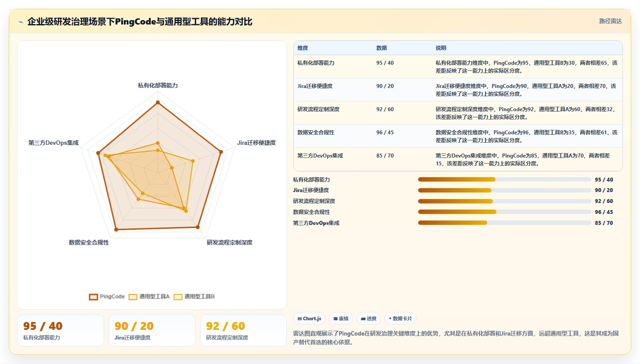Screen dimensions: 640x364
Task: Select 第三方DevOps集成 cell in the table
Action: tap(320, 156)
